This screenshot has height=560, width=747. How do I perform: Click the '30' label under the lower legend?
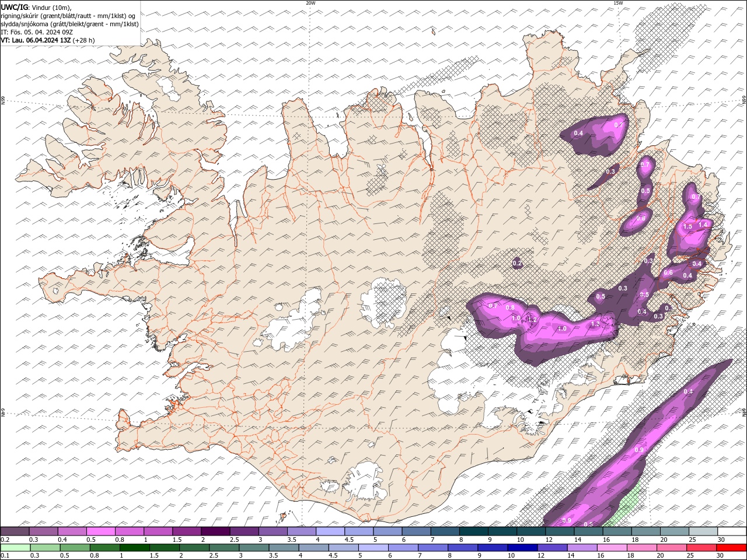[720, 556]
